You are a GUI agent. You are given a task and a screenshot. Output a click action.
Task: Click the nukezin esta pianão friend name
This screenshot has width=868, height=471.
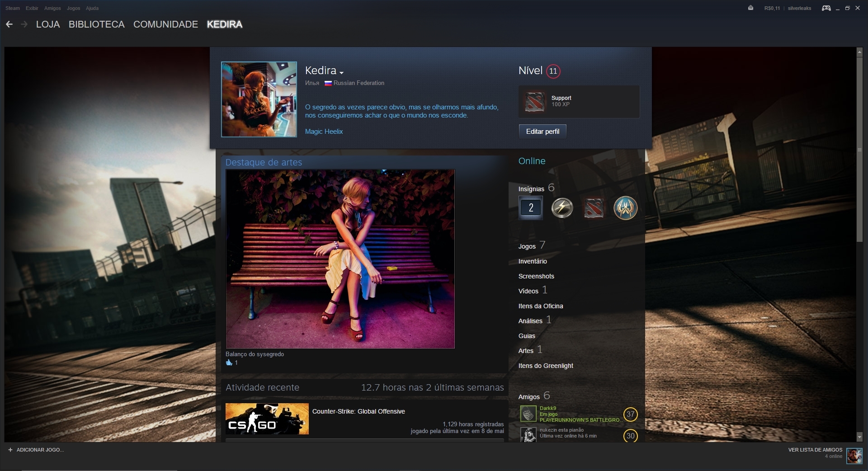point(561,430)
